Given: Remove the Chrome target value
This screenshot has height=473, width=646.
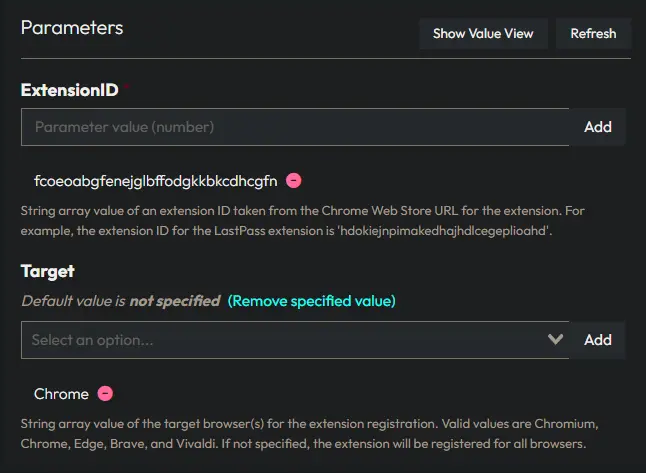Looking at the screenshot, I should coord(105,394).
